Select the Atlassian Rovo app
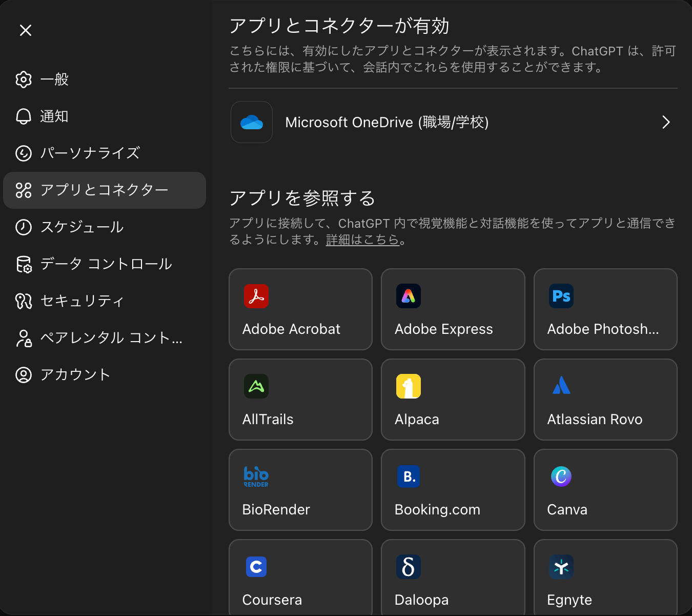 (x=605, y=400)
